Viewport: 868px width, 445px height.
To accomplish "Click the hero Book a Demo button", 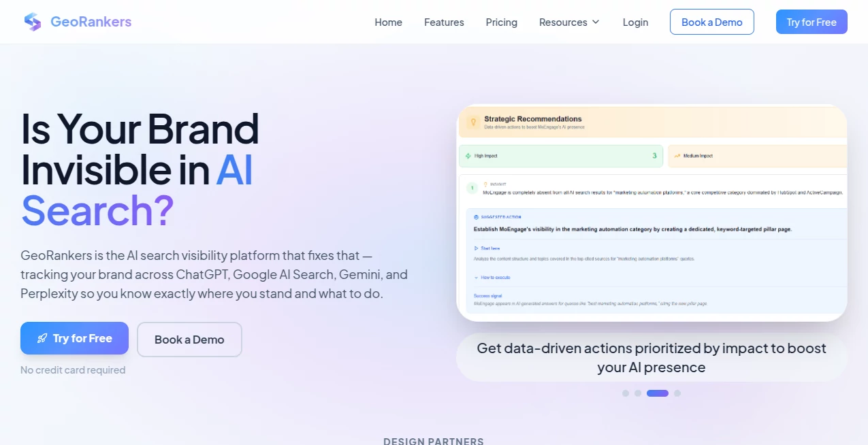I will click(189, 340).
